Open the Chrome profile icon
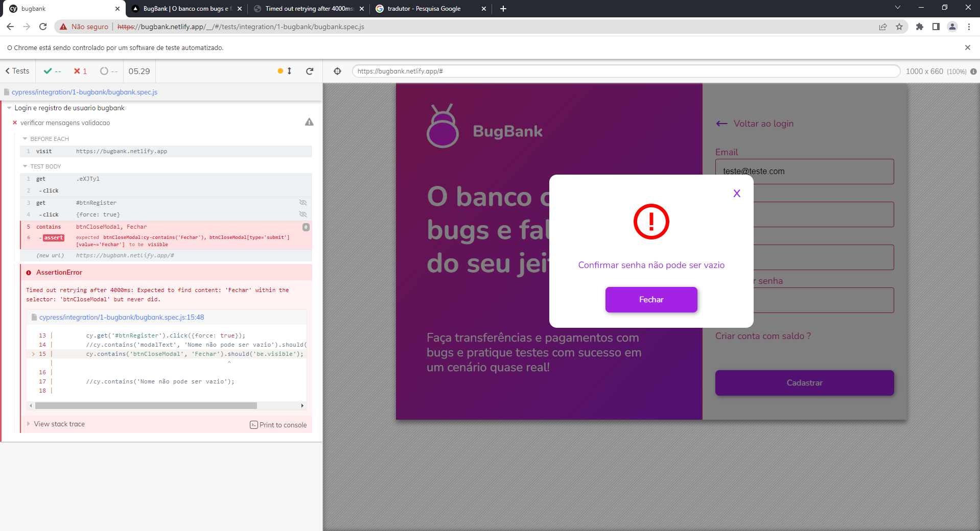Screen dimensions: 980x531 coord(952,27)
